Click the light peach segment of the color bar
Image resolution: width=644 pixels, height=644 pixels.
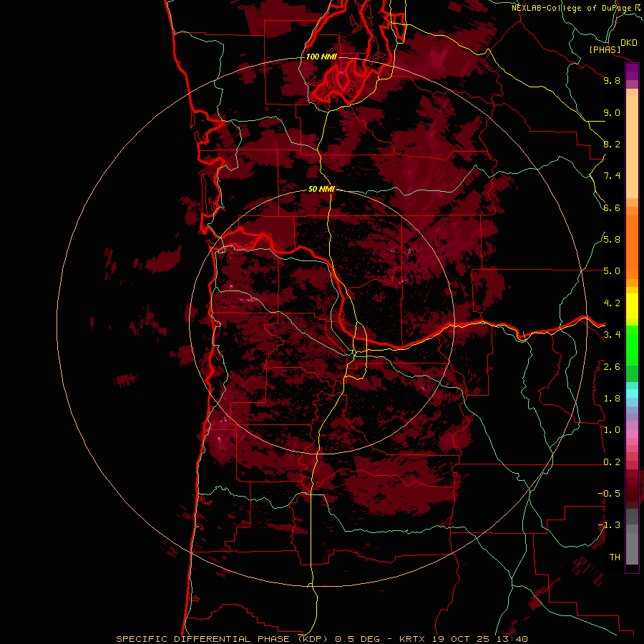[632, 147]
